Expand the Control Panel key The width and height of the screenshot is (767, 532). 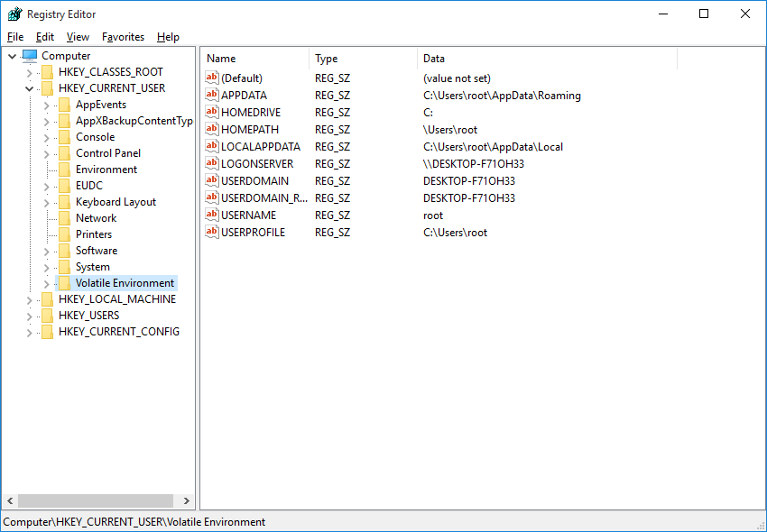46,154
